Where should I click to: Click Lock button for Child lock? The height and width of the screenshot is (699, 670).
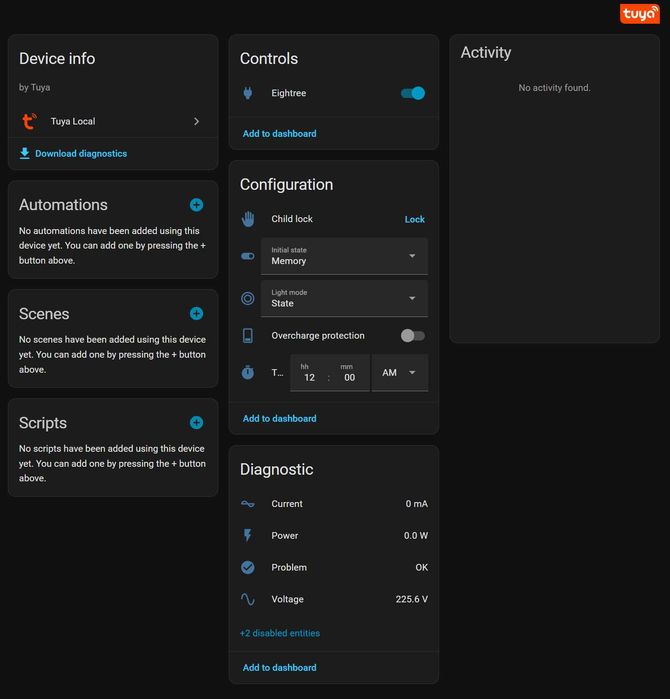(415, 219)
